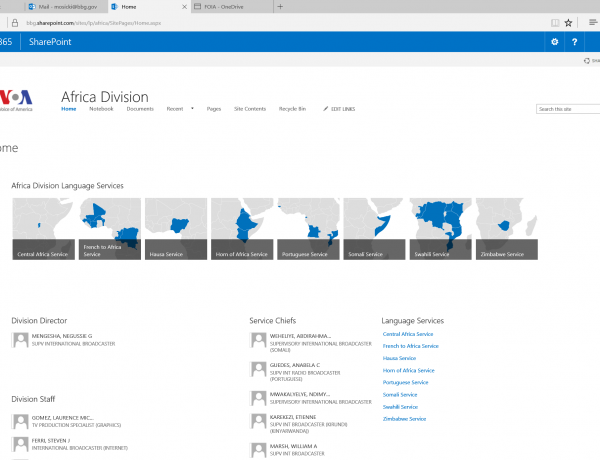This screenshot has height=460, width=600.
Task: Open the Somali Service map tile
Action: pos(375,229)
